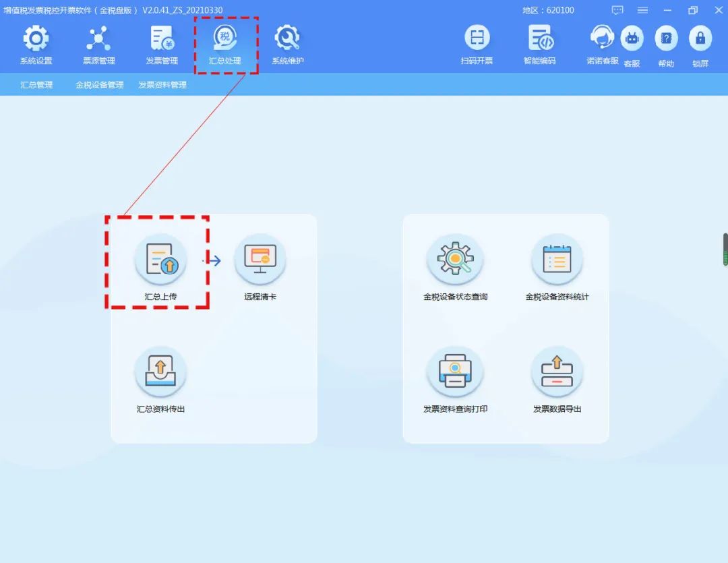Switch to 汇总管理 submenu tab
Viewport: 728px width, 563px height.
(36, 85)
